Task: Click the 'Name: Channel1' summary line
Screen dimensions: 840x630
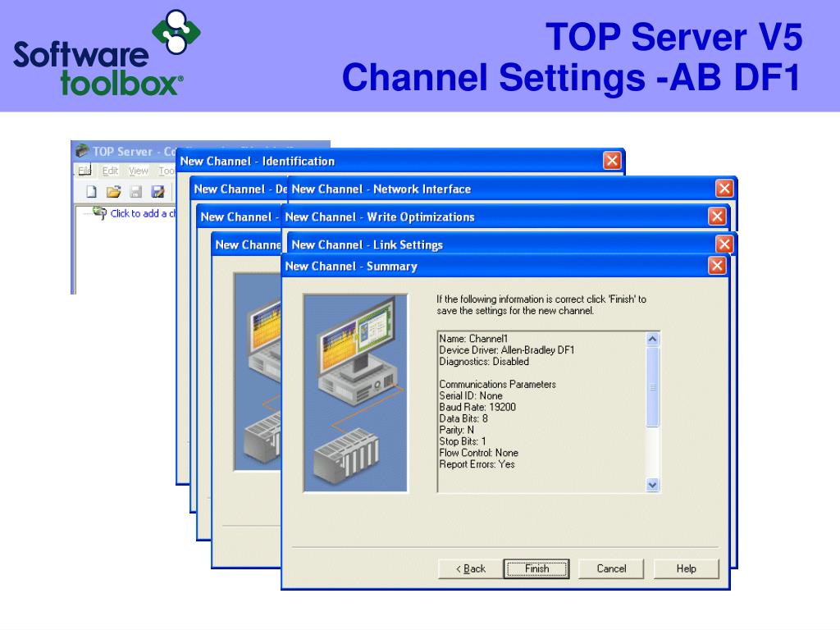Action: point(473,339)
